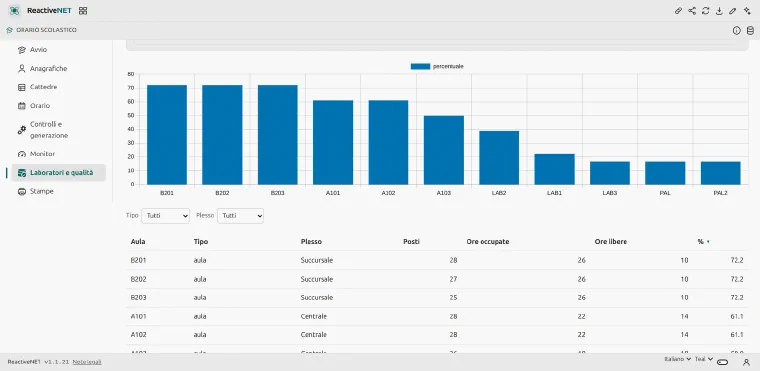
Task: Click the A102 cell in the table
Action: click(139, 335)
